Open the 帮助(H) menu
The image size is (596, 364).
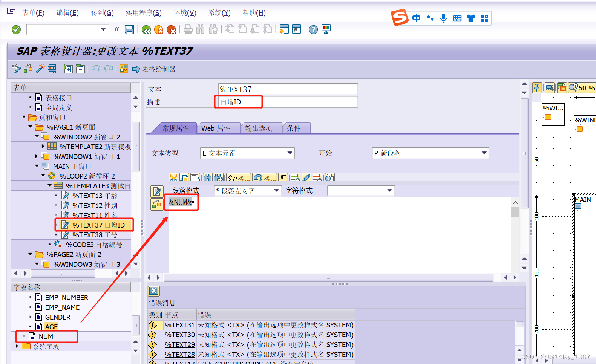pos(254,13)
